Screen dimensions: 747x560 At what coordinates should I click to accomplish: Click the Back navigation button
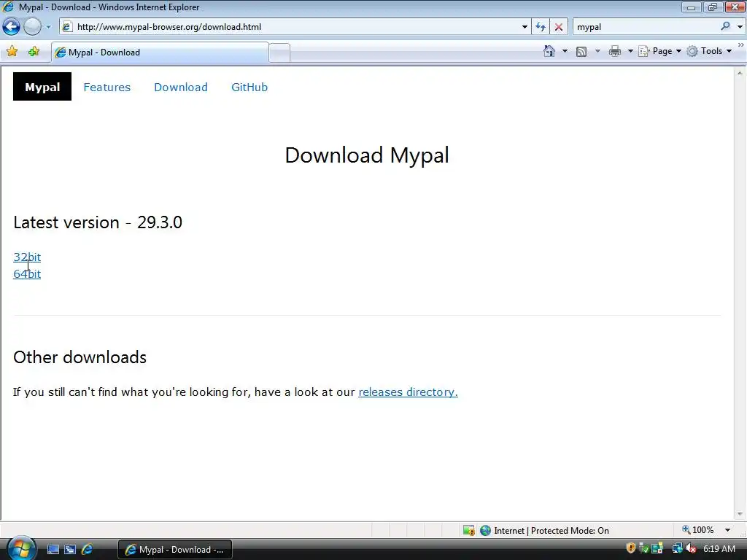(12, 27)
